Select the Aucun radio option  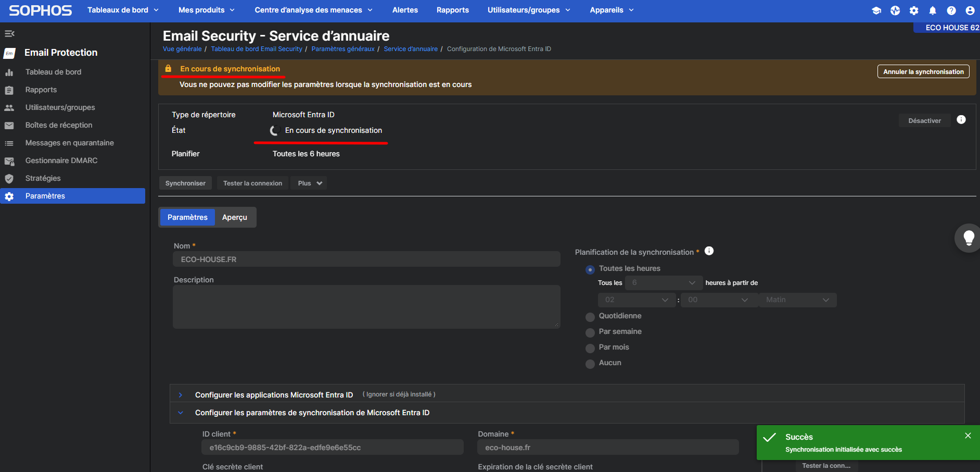pyautogui.click(x=590, y=364)
